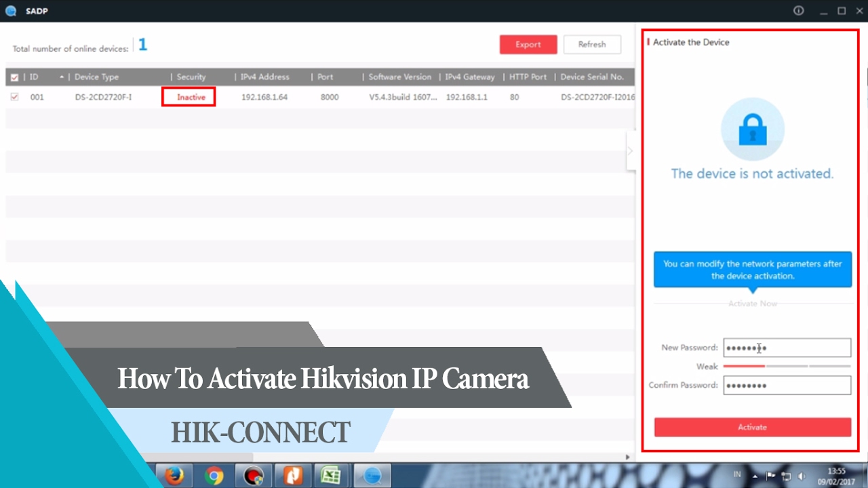Click the 80 HTTP port cell
This screenshot has width=868, height=488.
tap(515, 98)
